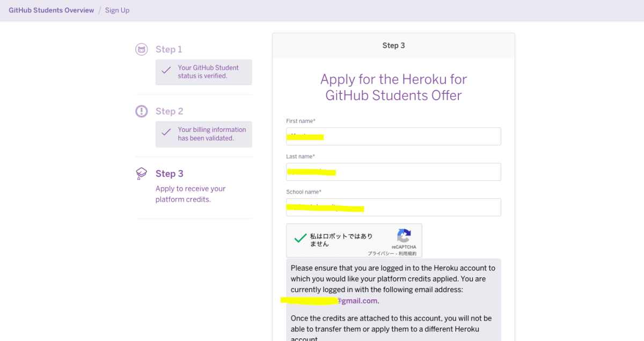Click the Step 1 GitHub cat icon

142,49
